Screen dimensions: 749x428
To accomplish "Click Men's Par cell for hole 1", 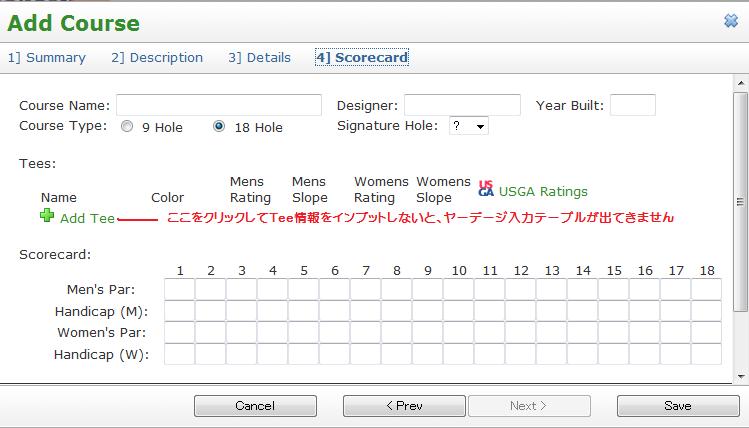I will coord(180,289).
